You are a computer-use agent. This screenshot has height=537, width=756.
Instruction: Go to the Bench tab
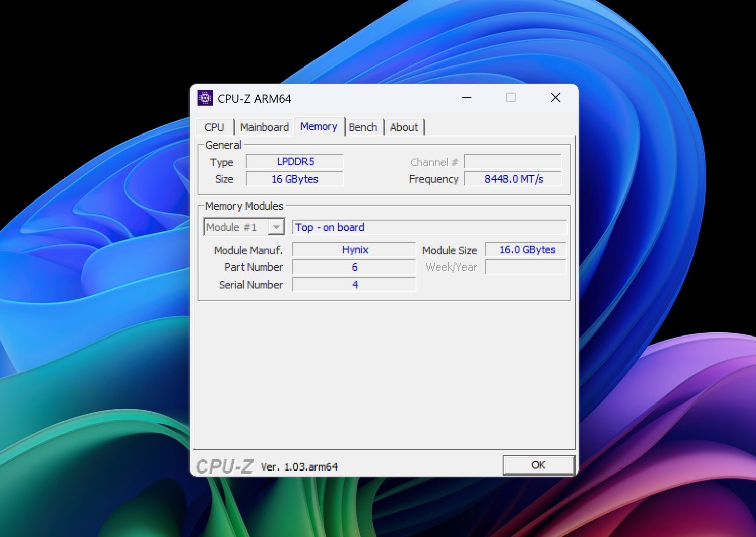click(x=363, y=127)
